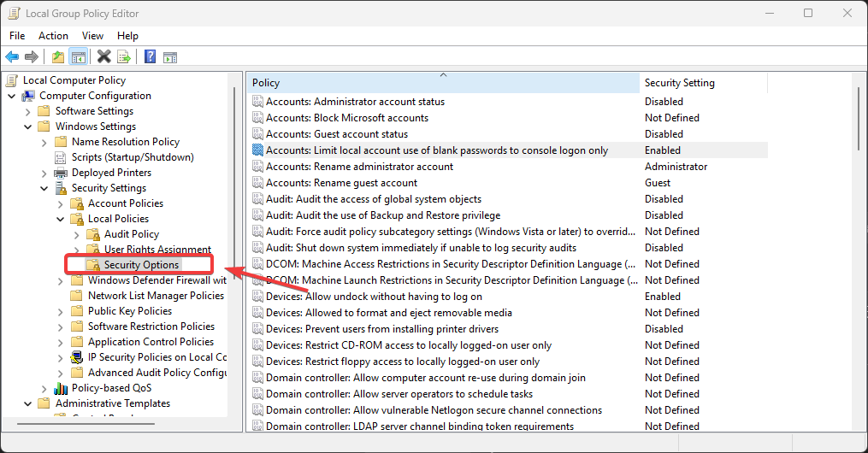Screen dimensions: 868x453
Task: Click the Back arrow in the toolbar
Action: click(12, 57)
